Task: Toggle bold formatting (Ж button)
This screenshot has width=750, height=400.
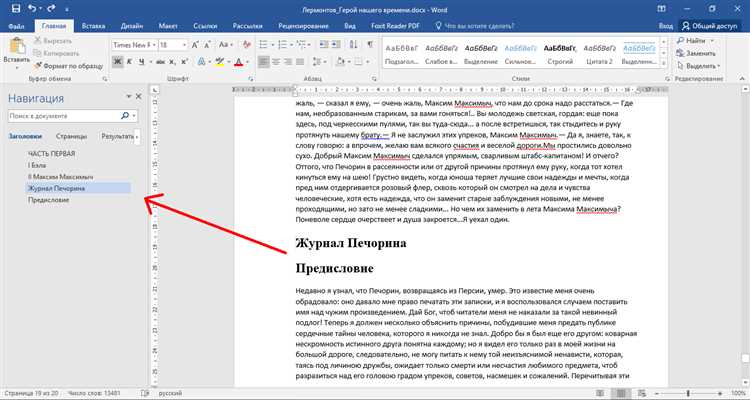Action: [117, 61]
